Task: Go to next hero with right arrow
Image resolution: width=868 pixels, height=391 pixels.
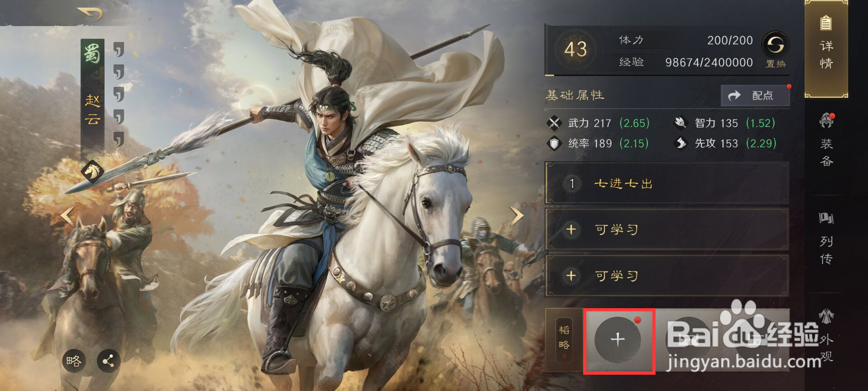Action: click(517, 216)
